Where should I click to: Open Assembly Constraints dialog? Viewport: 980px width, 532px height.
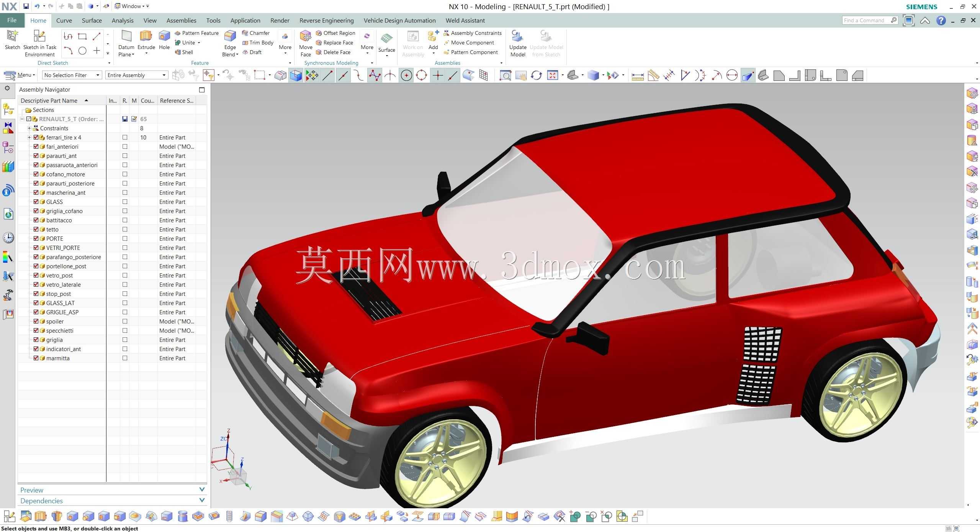point(473,33)
